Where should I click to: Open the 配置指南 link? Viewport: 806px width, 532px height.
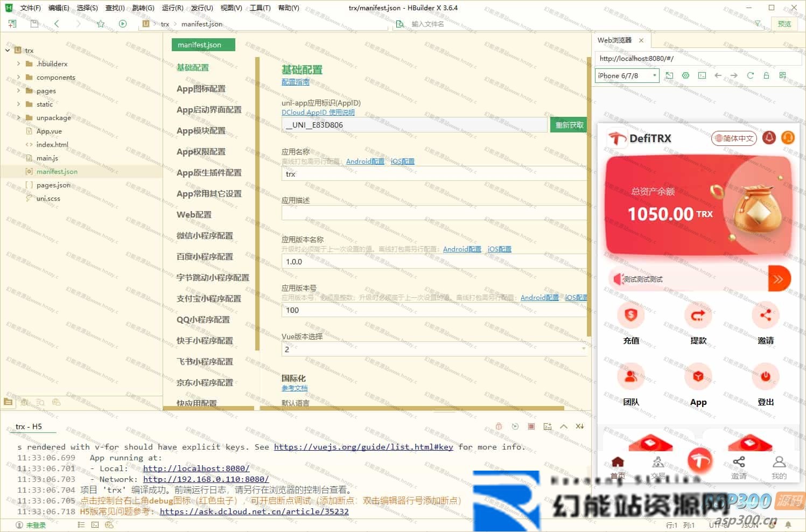tap(295, 82)
